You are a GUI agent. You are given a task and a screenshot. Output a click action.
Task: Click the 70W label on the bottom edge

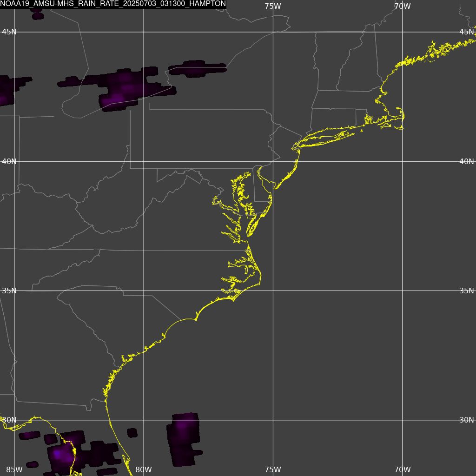(403, 469)
